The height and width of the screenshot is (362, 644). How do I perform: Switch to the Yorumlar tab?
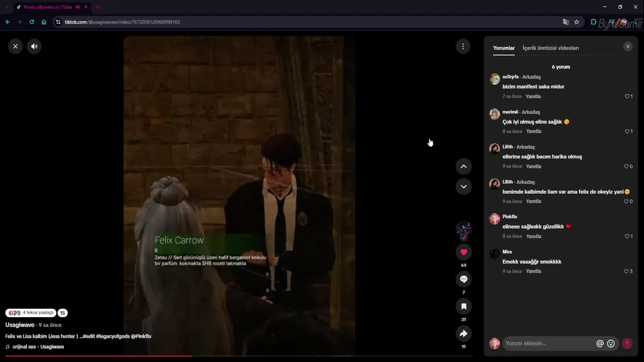point(504,48)
